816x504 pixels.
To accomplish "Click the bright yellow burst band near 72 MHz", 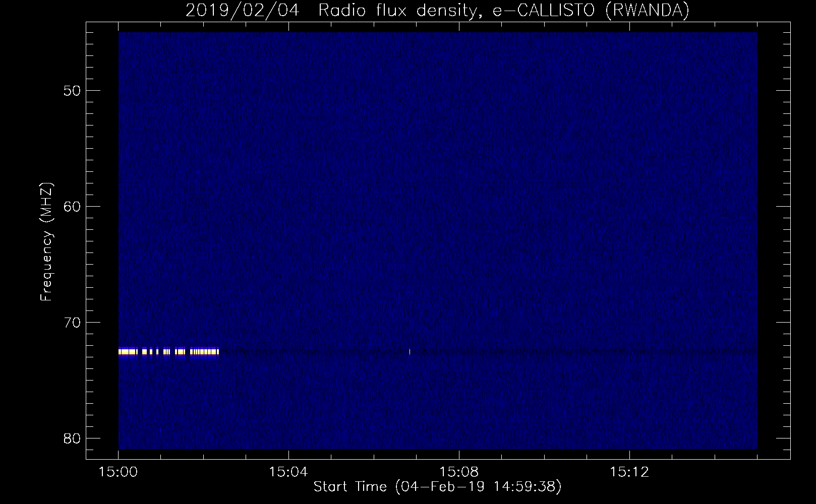I will [168, 351].
